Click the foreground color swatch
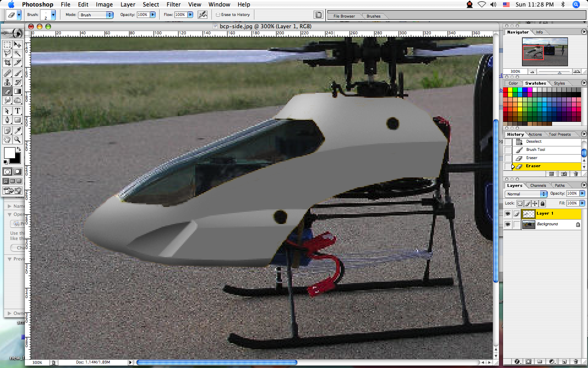This screenshot has height=368, width=588. pyautogui.click(x=9, y=153)
